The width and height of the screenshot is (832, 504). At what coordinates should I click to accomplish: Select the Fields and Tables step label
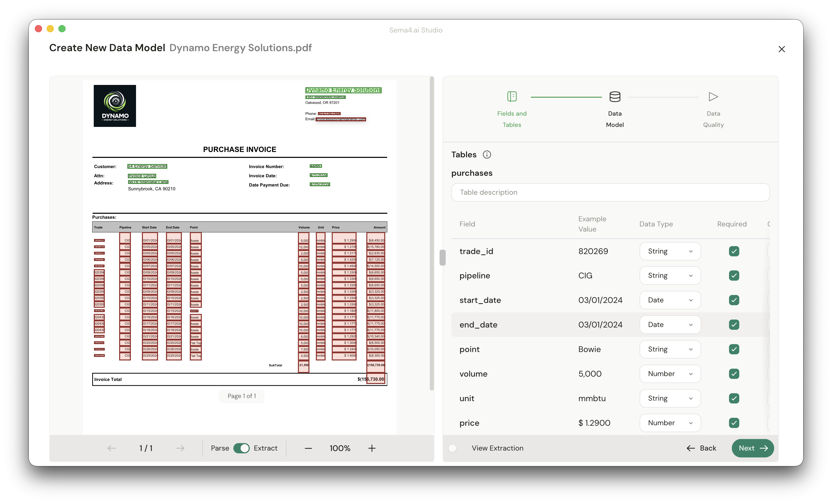[x=512, y=119]
